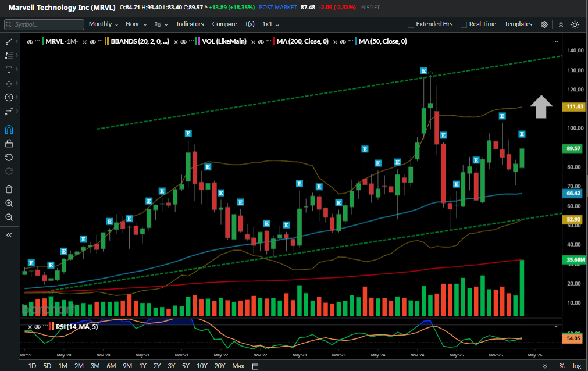
Task: Open chart settings gear icon
Action: pyautogui.click(x=544, y=24)
